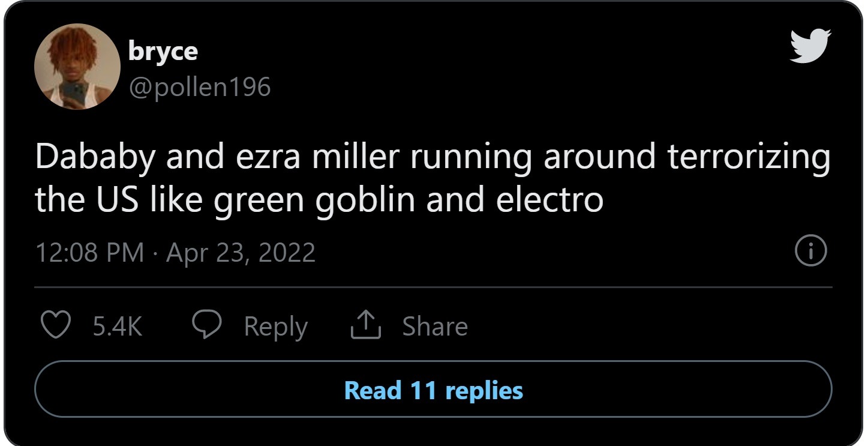Click the 5.4K like count
Image resolution: width=868 pixels, height=446 pixels.
click(x=118, y=327)
